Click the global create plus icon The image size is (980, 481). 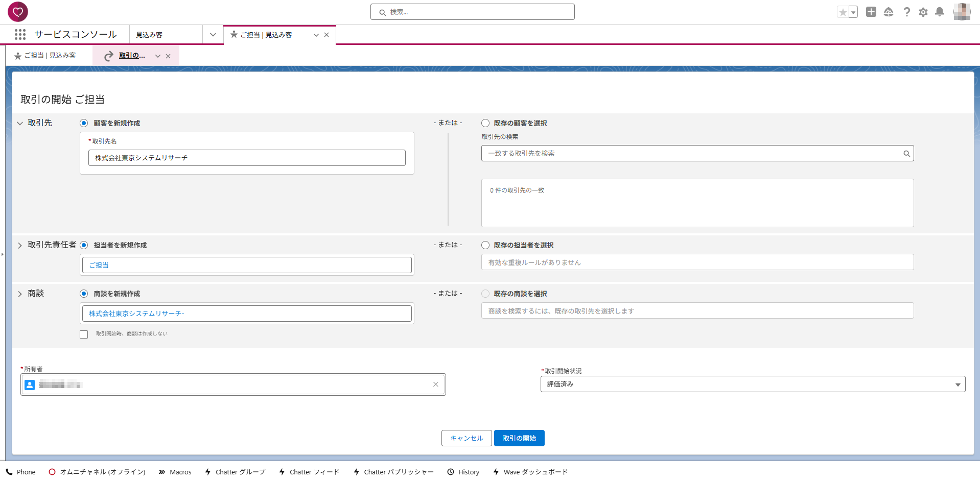pos(871,12)
